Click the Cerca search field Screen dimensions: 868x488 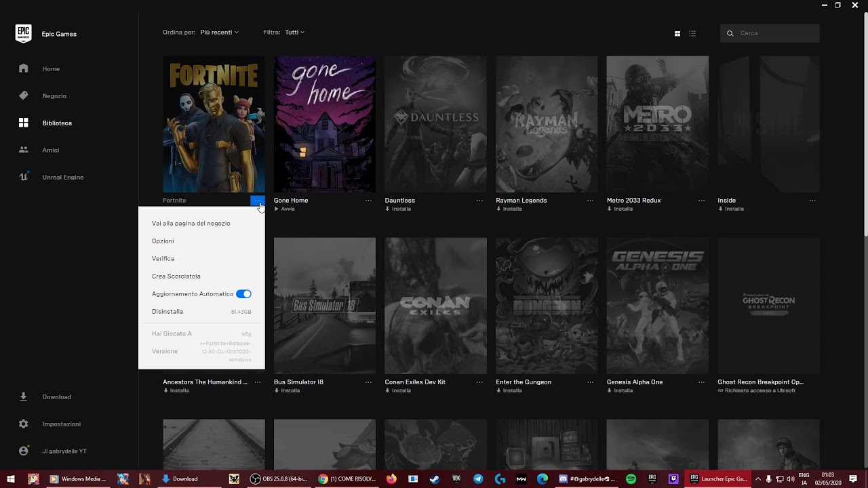point(770,33)
